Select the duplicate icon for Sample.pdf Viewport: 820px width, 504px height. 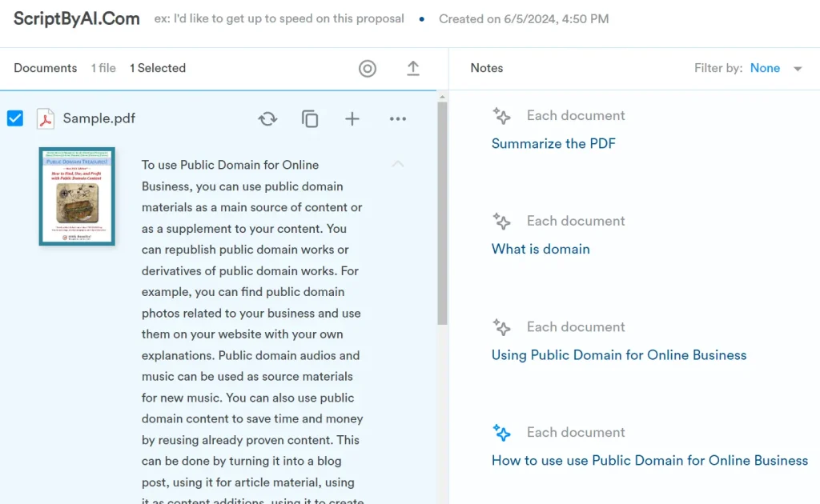click(x=310, y=118)
